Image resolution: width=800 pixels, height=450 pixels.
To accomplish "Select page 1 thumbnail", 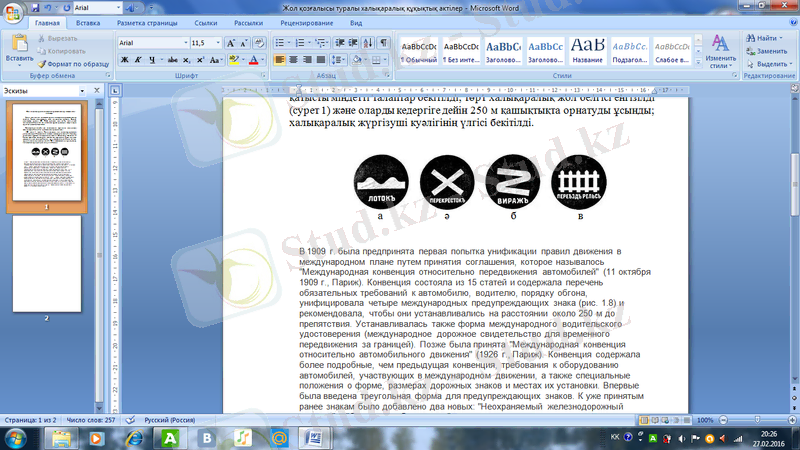I will 46,153.
